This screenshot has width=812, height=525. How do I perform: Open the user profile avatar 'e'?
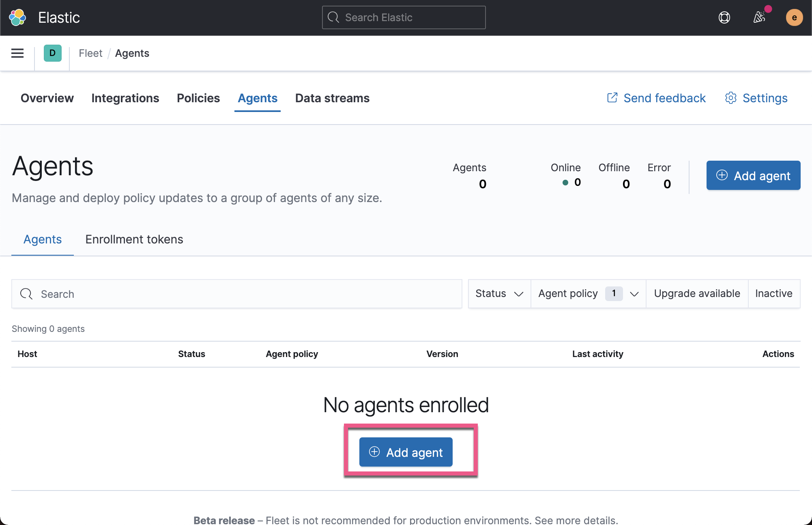click(x=794, y=17)
